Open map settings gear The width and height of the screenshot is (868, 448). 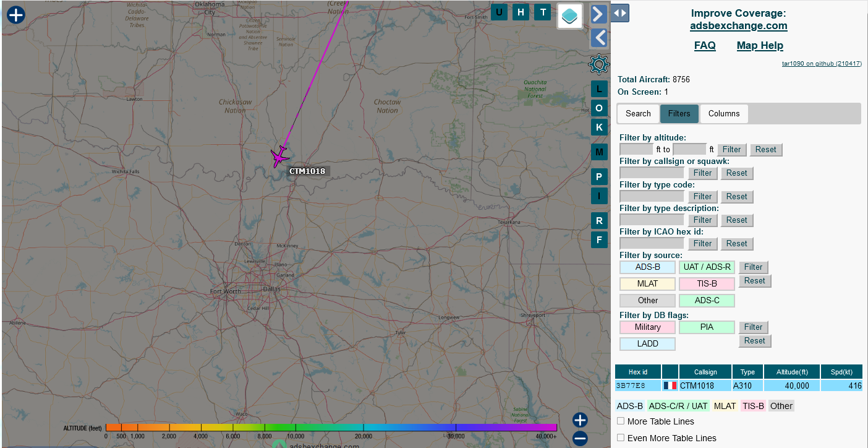(598, 64)
